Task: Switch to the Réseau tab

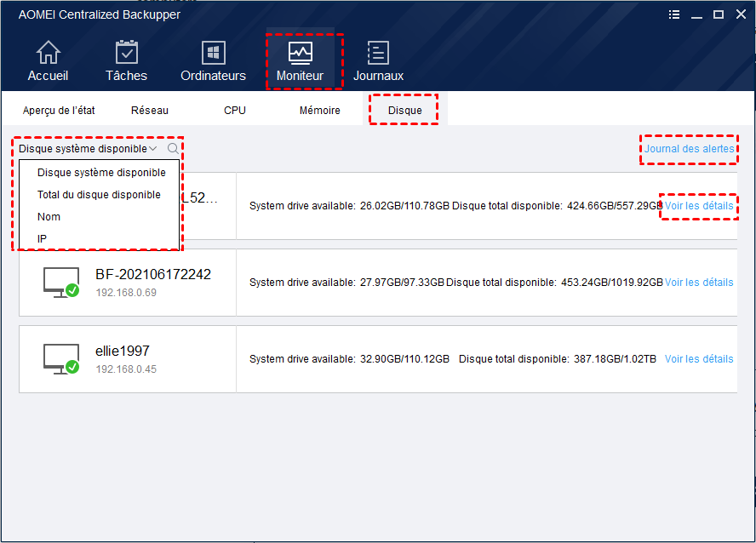Action: (150, 111)
